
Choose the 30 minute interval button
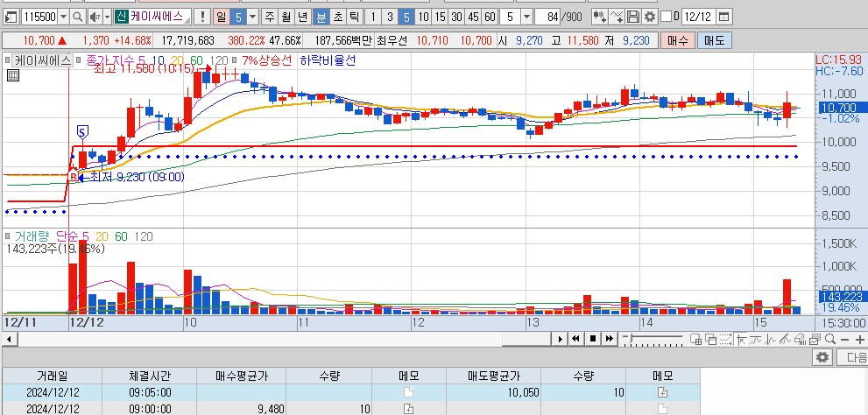456,17
